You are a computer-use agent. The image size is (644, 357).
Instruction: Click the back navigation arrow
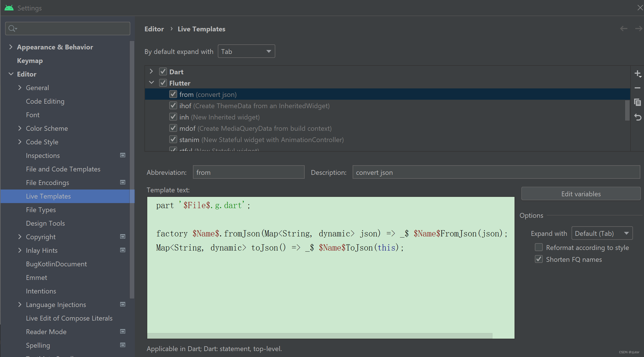tap(623, 29)
